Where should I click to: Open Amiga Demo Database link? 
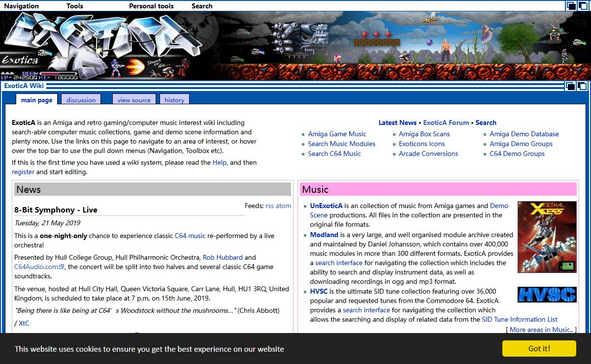[x=524, y=134]
